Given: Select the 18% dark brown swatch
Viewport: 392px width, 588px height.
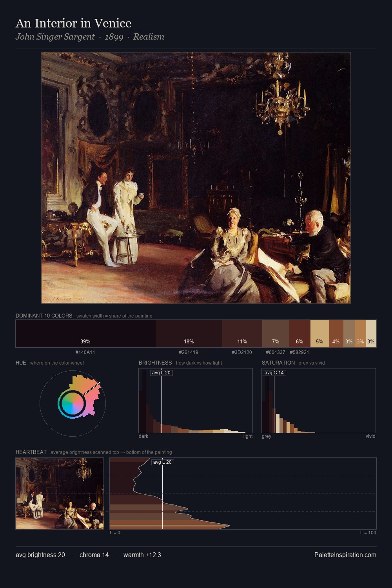Looking at the screenshot, I should pos(189,334).
